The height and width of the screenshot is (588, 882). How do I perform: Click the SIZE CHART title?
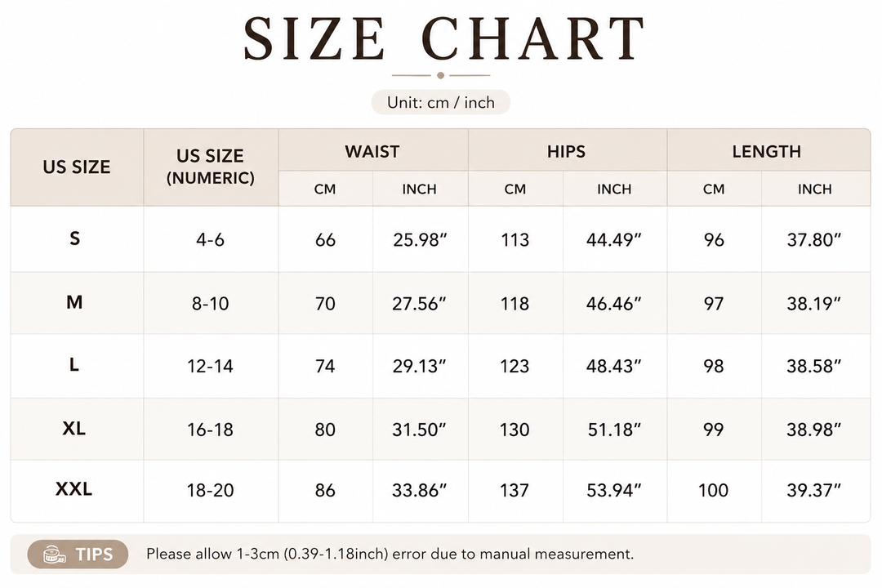pos(443,38)
